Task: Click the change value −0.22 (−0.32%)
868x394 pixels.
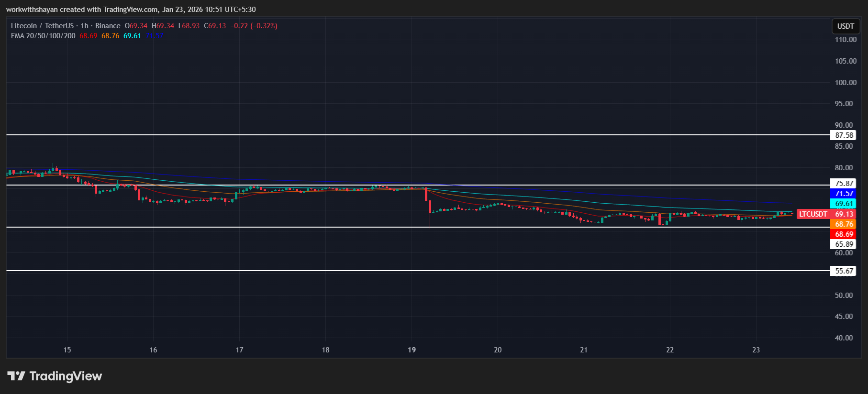Action: [254, 26]
